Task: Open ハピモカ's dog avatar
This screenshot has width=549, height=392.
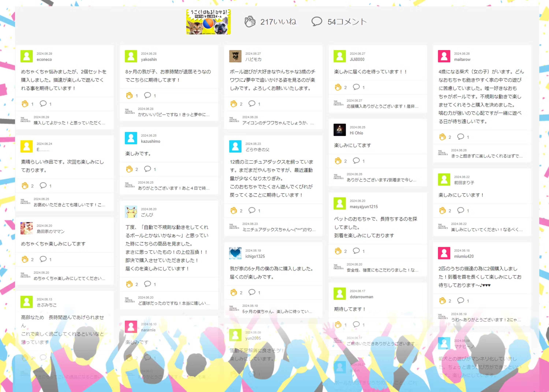Action: [x=235, y=56]
